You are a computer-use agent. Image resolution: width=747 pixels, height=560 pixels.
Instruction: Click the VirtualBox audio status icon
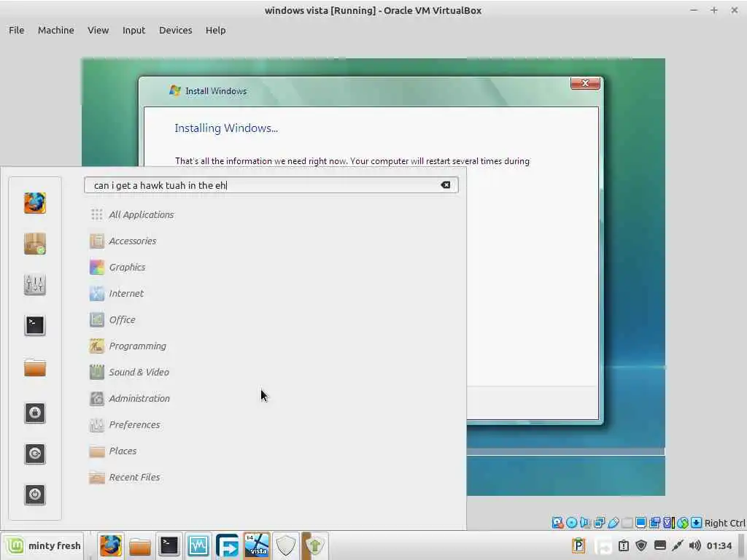tap(585, 523)
